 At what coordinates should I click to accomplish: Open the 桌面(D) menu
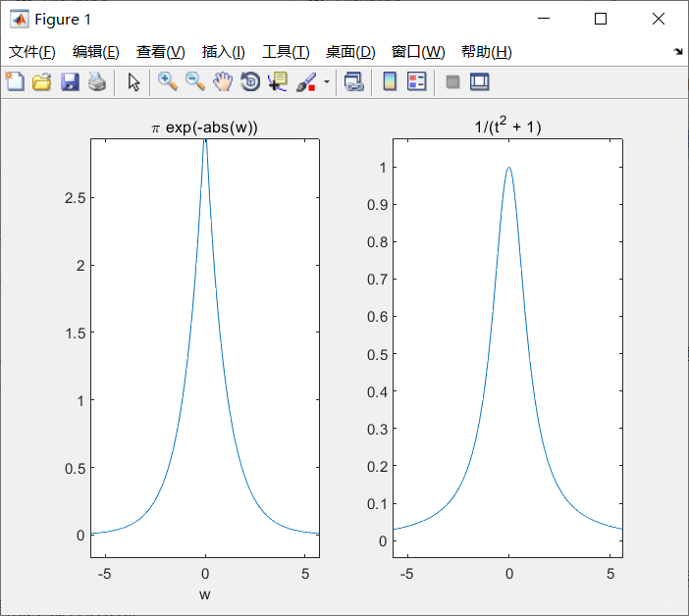pyautogui.click(x=350, y=52)
